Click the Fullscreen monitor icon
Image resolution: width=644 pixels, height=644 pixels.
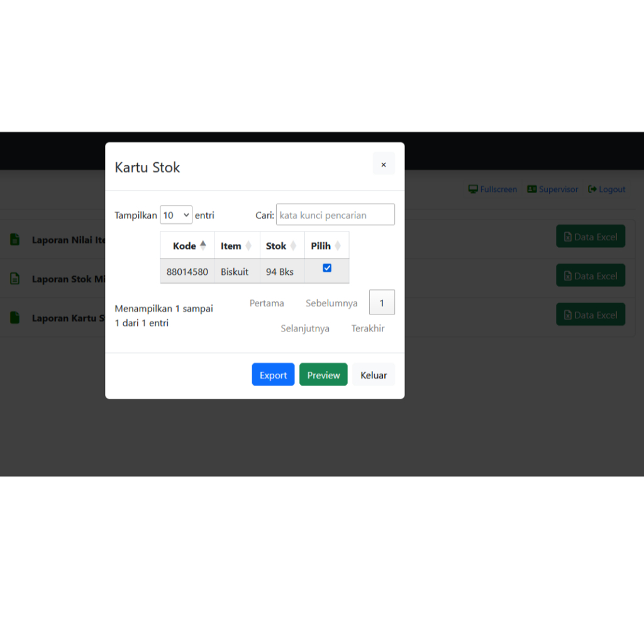point(473,189)
